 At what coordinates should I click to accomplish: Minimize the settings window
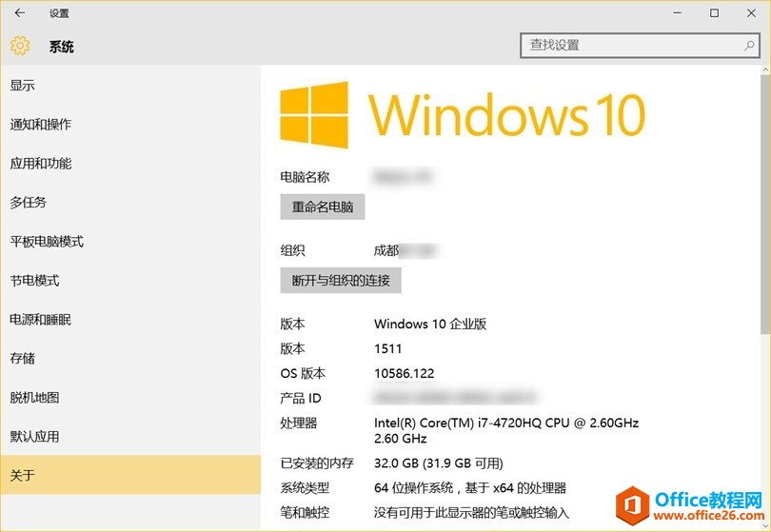point(678,13)
